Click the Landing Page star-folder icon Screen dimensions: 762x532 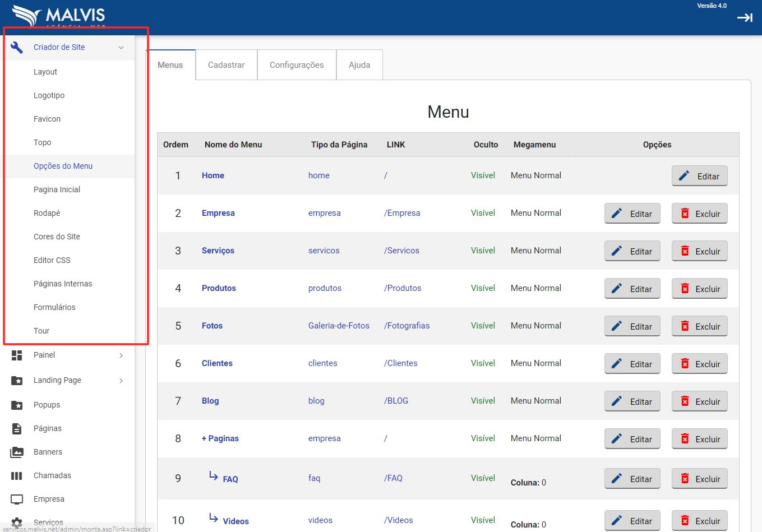[17, 381]
